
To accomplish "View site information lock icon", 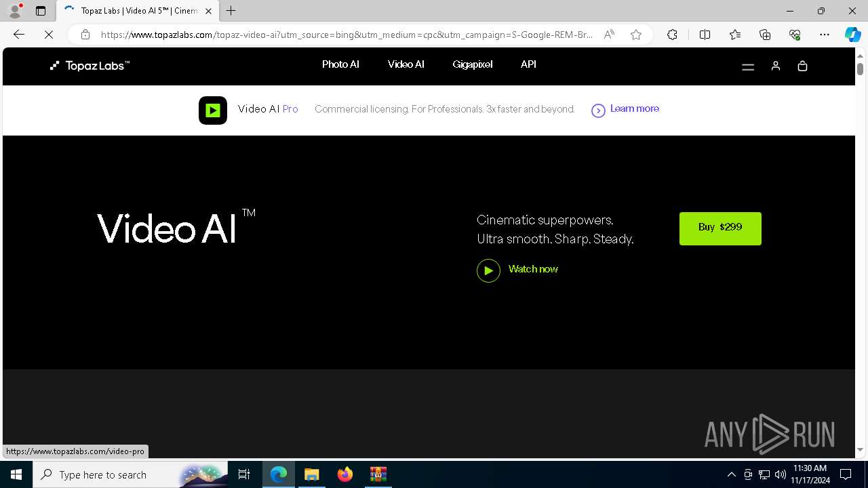I will 85,35.
